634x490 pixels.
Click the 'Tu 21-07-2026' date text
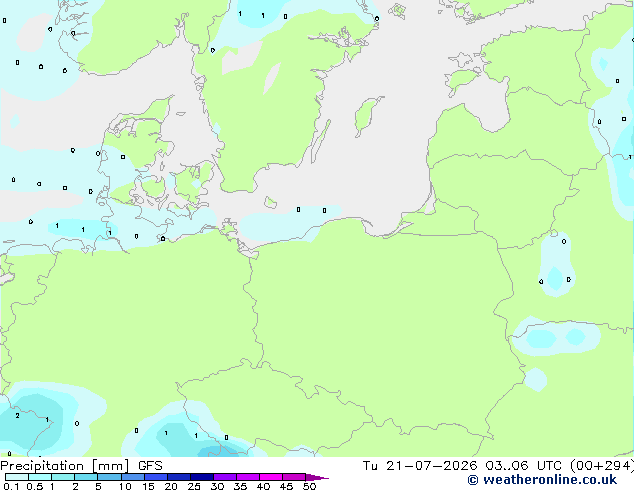coord(420,466)
